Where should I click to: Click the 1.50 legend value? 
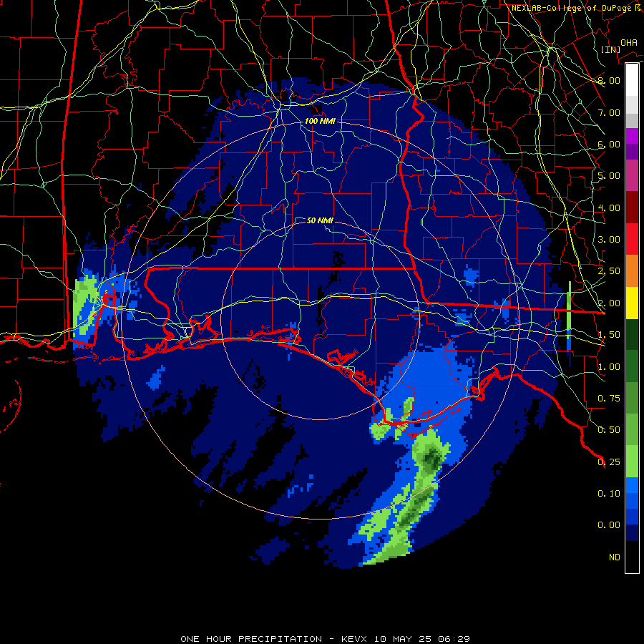click(609, 335)
